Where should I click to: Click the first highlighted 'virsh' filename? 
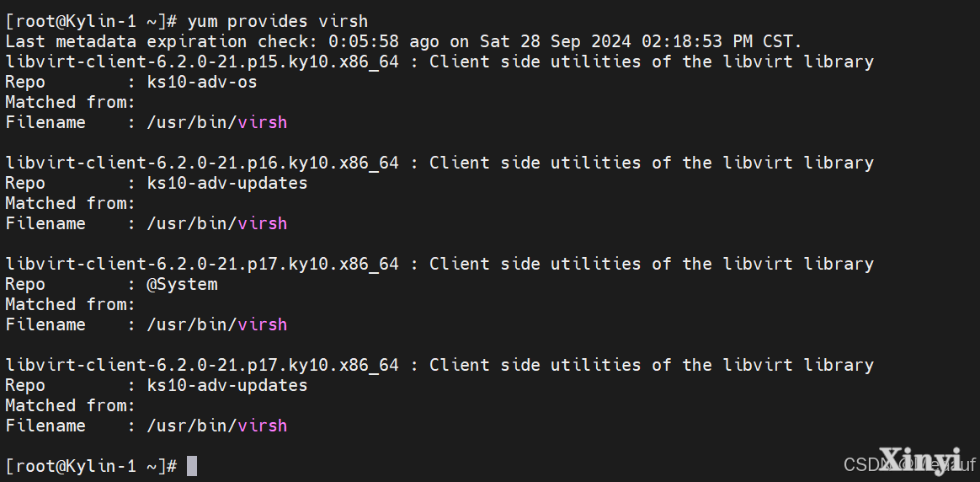click(263, 122)
